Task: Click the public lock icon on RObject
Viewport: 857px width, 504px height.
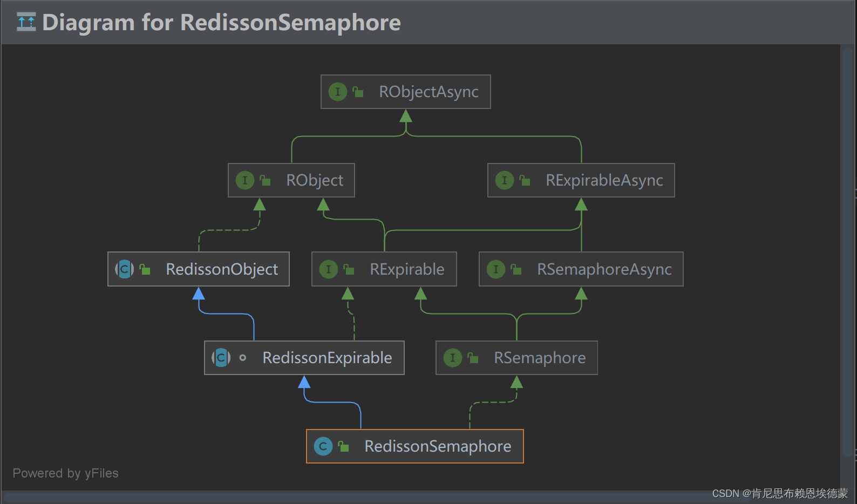Action: [x=265, y=180]
